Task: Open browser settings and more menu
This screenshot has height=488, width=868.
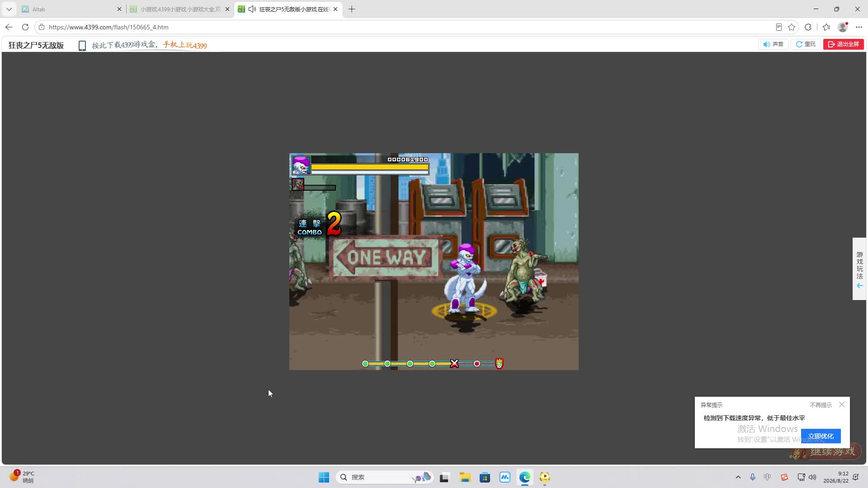Action: [859, 27]
